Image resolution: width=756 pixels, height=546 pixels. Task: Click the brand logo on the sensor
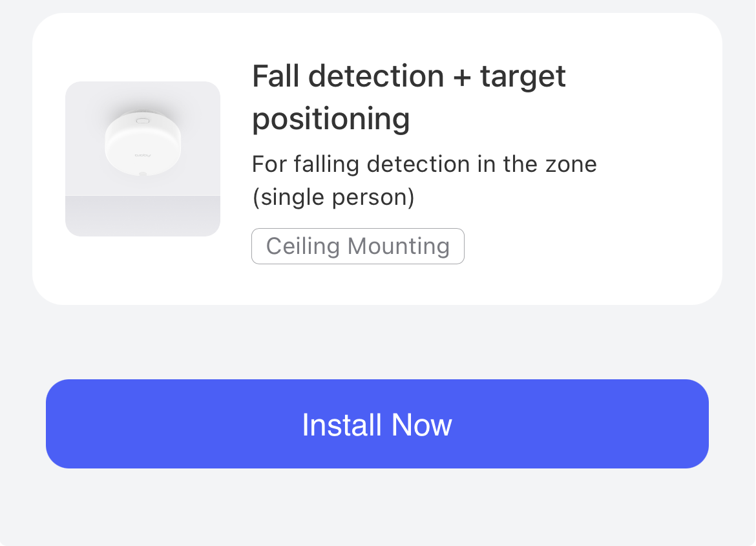[x=142, y=156]
